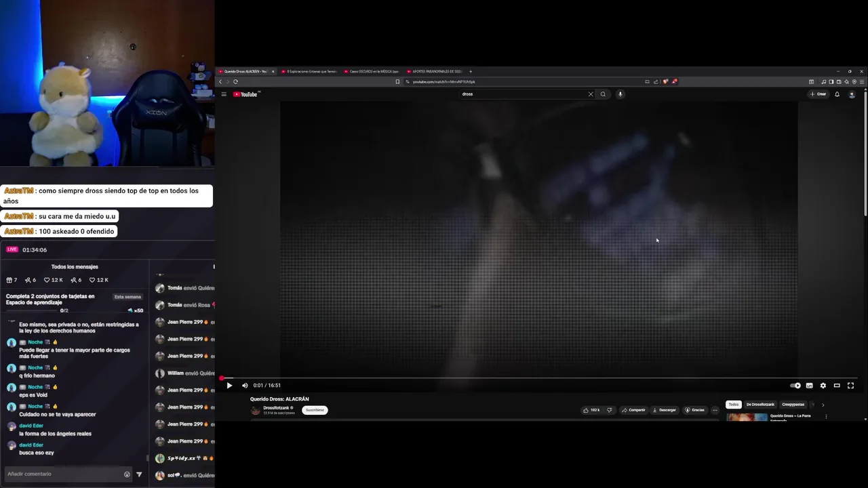Toggle the autoplay switch in player
The width and height of the screenshot is (868, 488).
[795, 386]
